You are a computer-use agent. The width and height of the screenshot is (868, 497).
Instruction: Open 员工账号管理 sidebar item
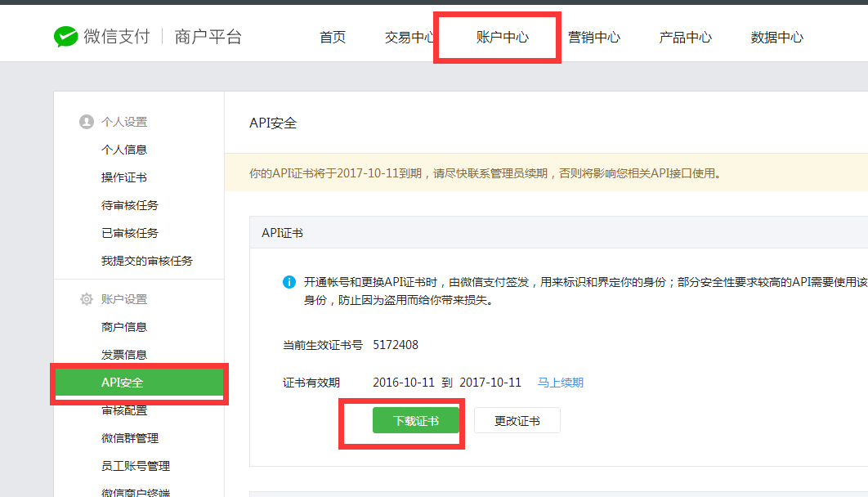136,466
